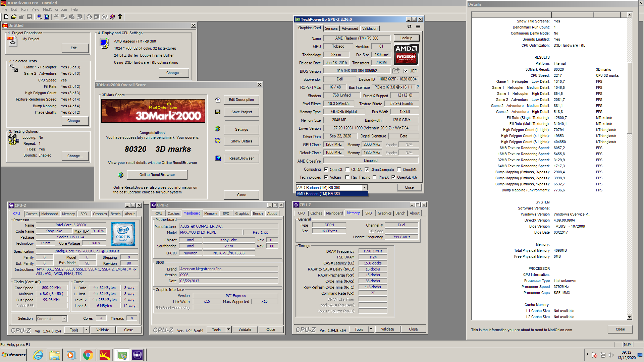This screenshot has height=362, width=644.
Task: Click the AMD Radeon Graphics logo
Action: 406,54
